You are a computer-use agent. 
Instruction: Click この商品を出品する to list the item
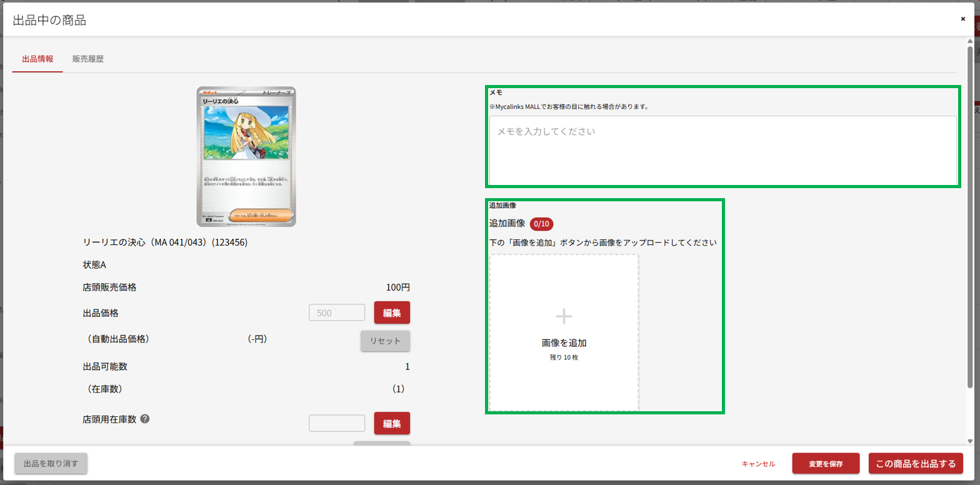pyautogui.click(x=916, y=464)
